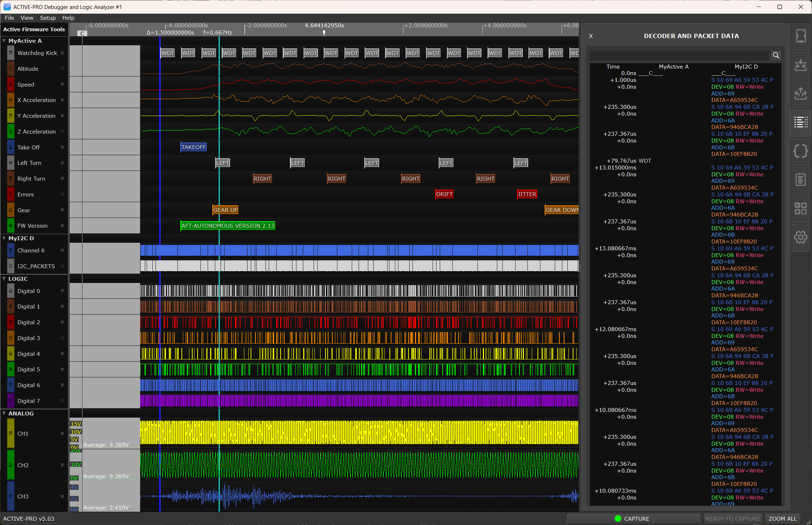This screenshot has height=525, width=812.
Task: Remove the Watchdog Kick channel with X
Action: [62, 53]
